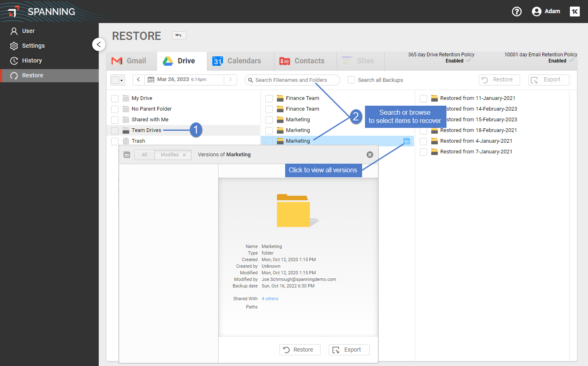The height and width of the screenshot is (366, 588).
Task: Check the No Parent Folder checkbox
Action: pos(115,109)
